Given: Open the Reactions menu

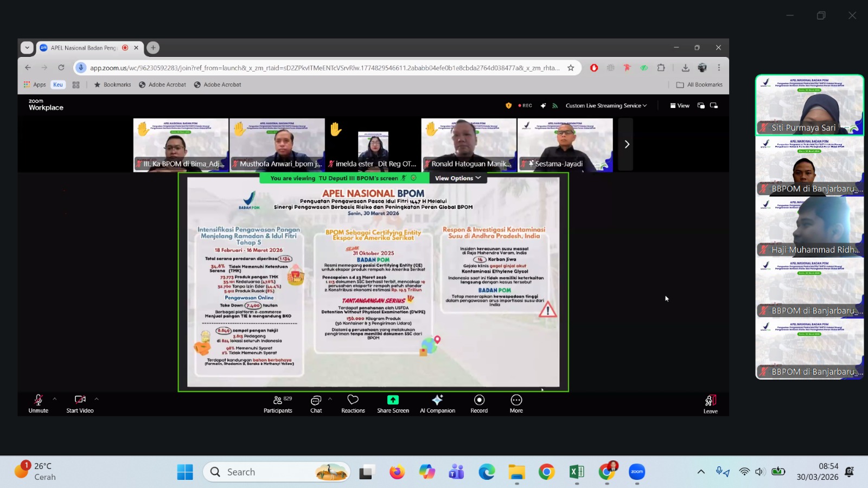Looking at the screenshot, I should pos(353,403).
